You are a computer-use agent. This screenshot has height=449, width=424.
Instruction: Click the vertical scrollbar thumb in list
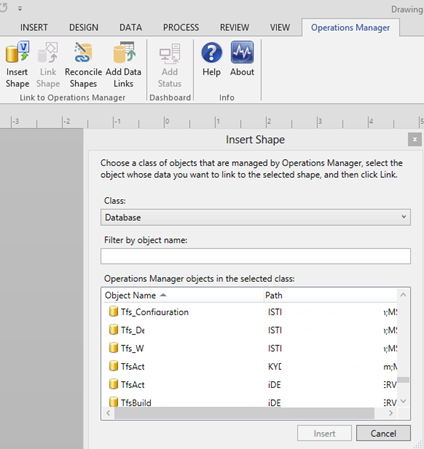coord(403,380)
